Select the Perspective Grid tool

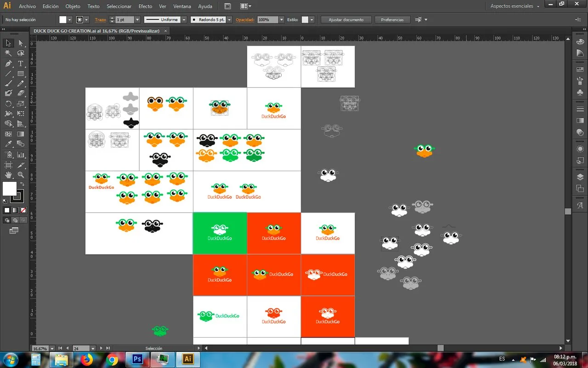(x=21, y=124)
